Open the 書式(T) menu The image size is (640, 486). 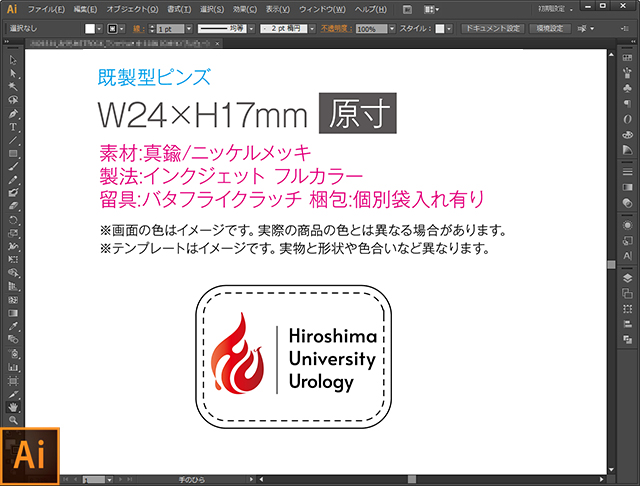click(179, 9)
